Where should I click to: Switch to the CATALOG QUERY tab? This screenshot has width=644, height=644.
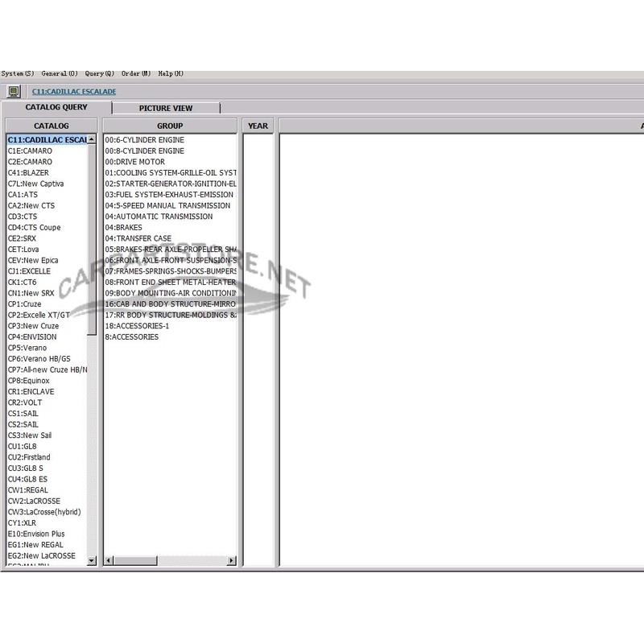coord(56,107)
